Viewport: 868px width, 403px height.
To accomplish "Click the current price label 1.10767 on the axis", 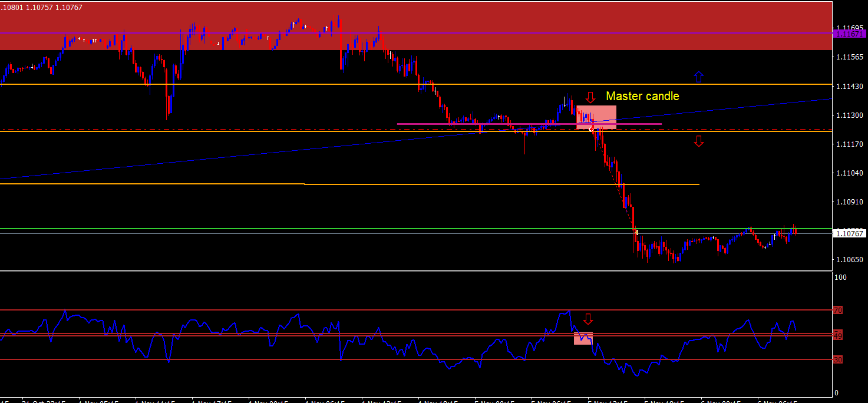I will (851, 233).
